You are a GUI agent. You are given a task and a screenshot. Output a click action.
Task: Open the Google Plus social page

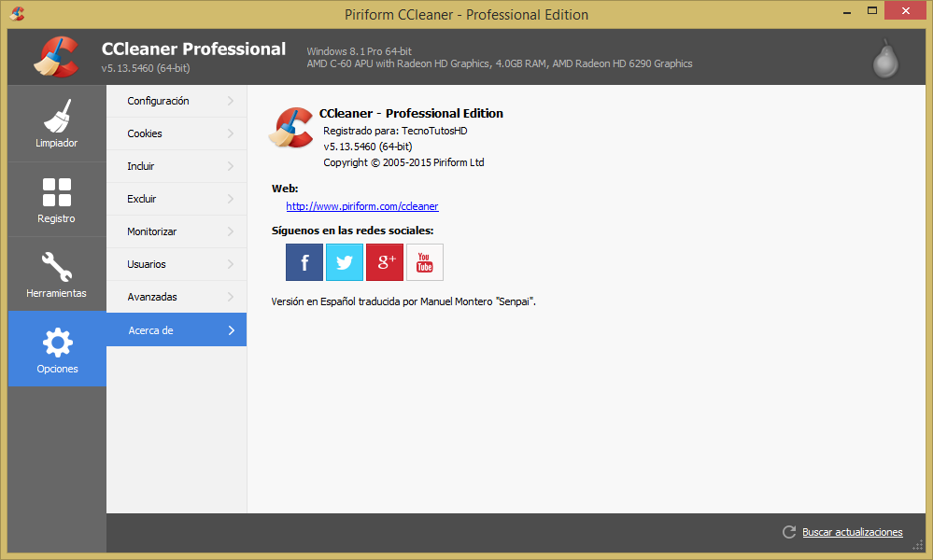[x=385, y=262]
